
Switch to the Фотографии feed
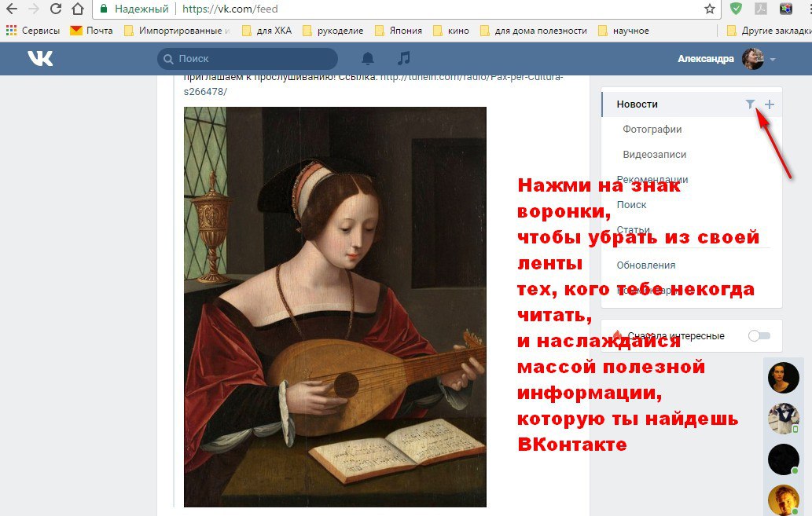(x=652, y=130)
